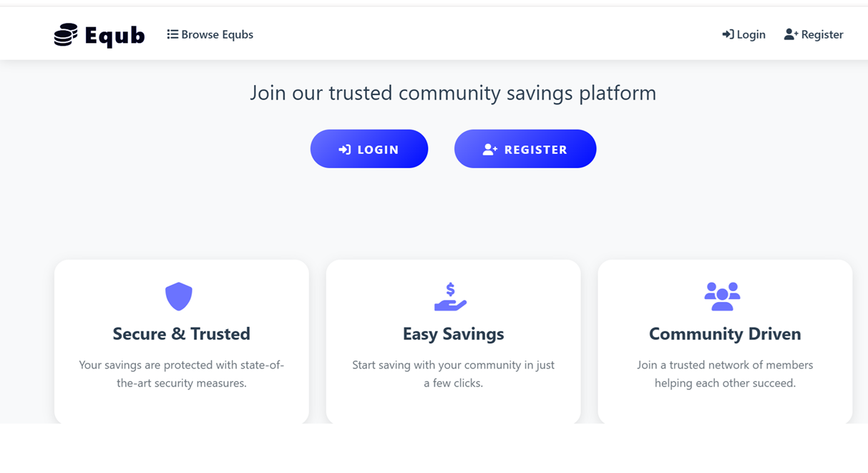Open the Browse Equbs navigation item
The width and height of the screenshot is (868, 473).
click(x=210, y=34)
